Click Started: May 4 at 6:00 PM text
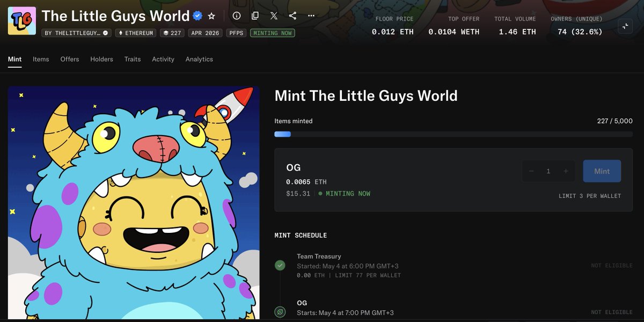This screenshot has height=322, width=644. coord(348,266)
